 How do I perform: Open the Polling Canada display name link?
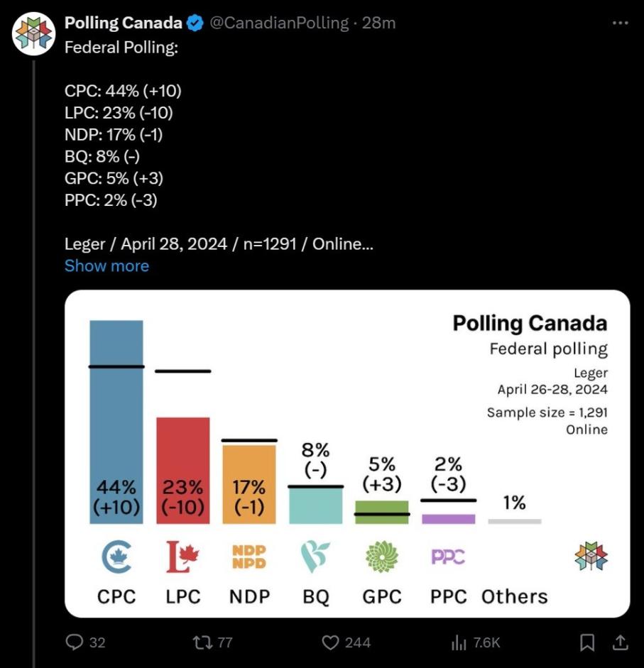pos(123,23)
